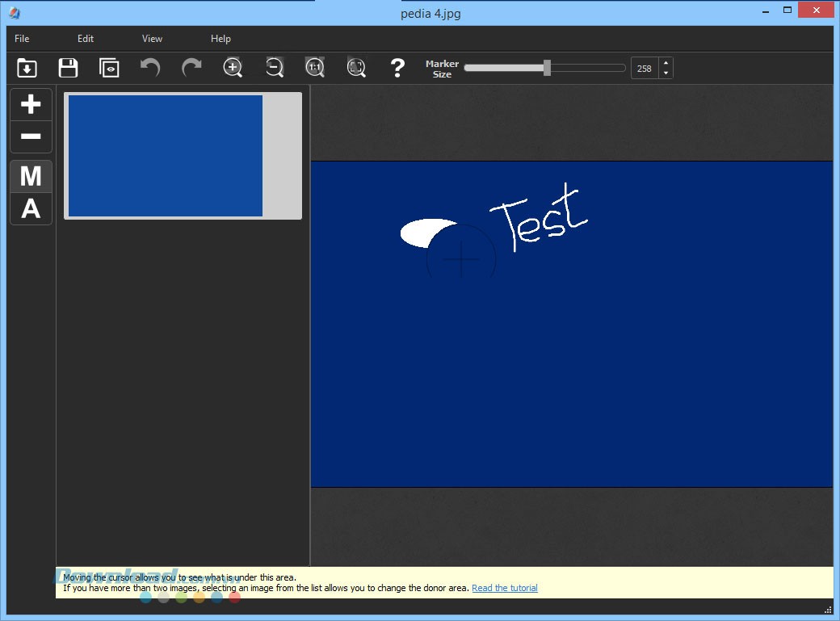The width and height of the screenshot is (840, 621).
Task: Redo the undone action
Action: point(191,68)
